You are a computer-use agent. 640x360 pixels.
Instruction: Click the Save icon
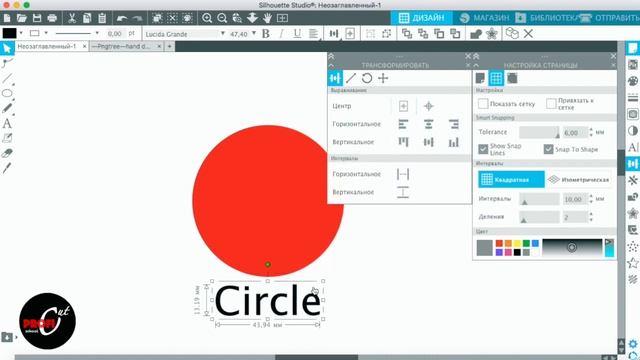[37, 18]
